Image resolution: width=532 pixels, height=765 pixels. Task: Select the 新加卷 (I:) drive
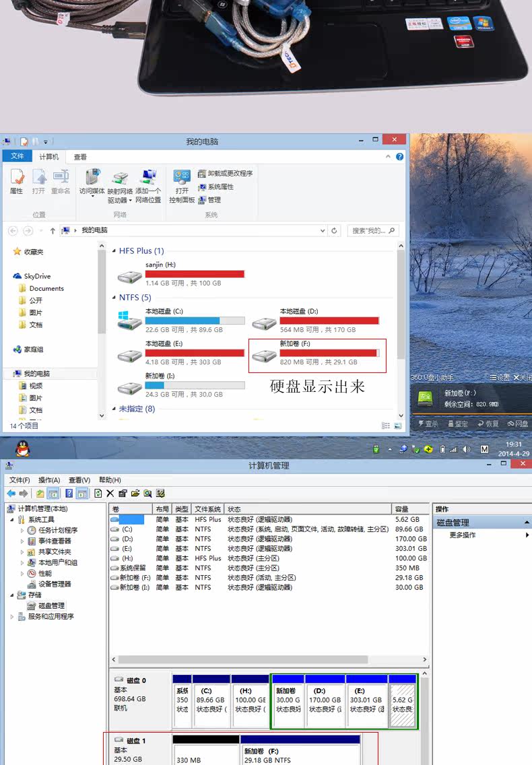coord(180,385)
